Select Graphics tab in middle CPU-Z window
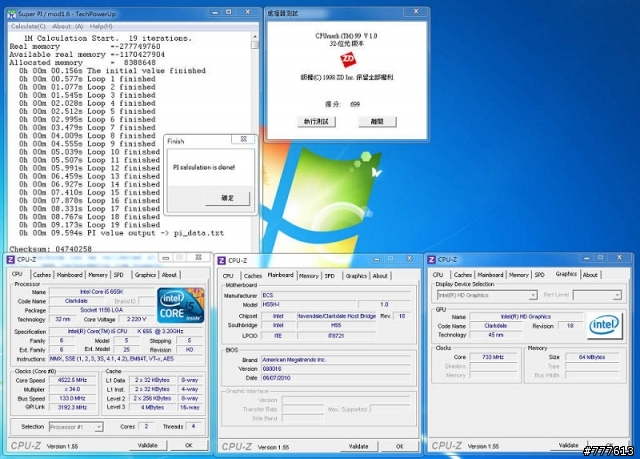 (x=356, y=276)
